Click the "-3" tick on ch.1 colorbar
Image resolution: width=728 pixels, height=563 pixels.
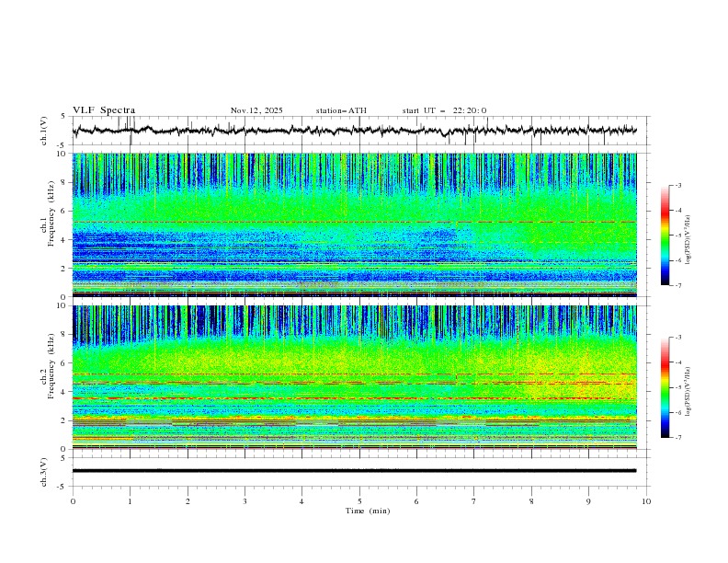[677, 185]
